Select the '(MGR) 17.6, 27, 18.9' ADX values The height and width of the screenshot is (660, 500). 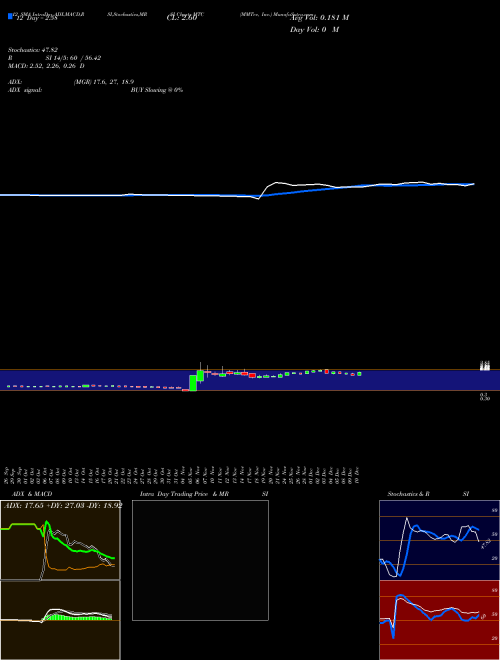tap(104, 82)
